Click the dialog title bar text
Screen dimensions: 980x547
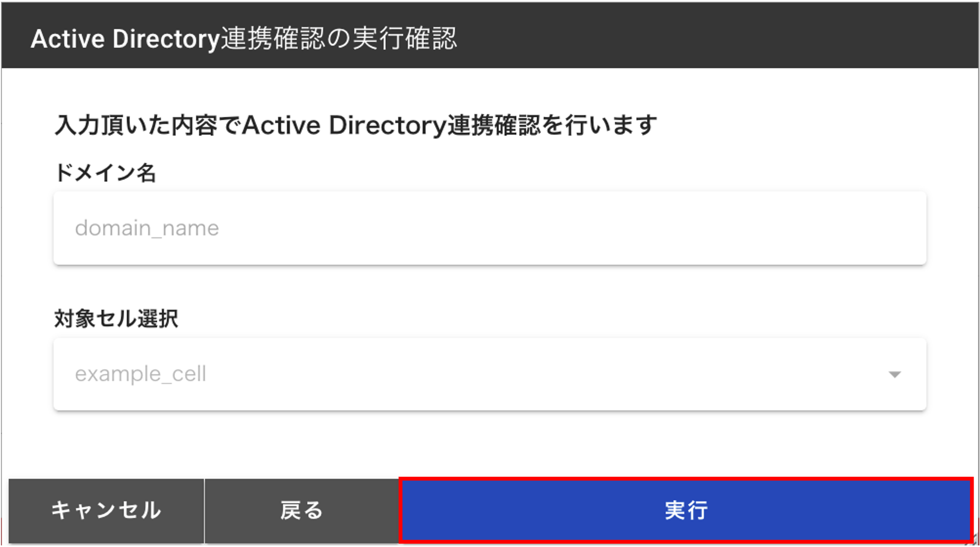[245, 39]
